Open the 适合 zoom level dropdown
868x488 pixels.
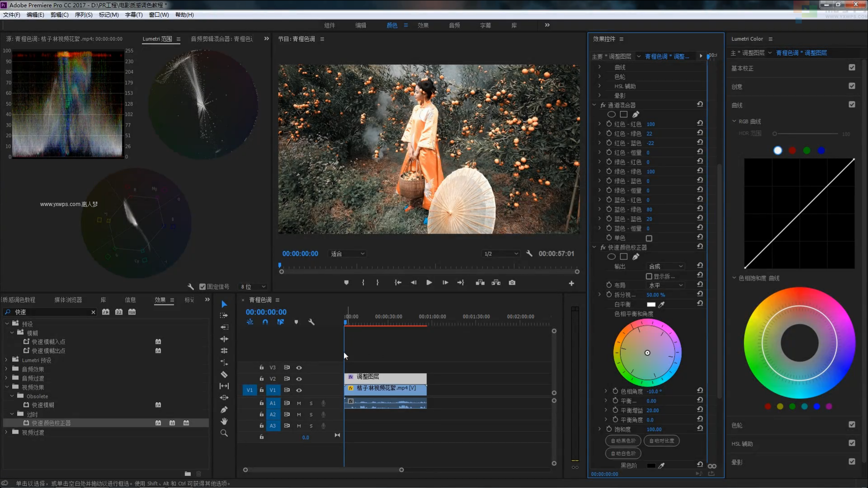coord(347,254)
